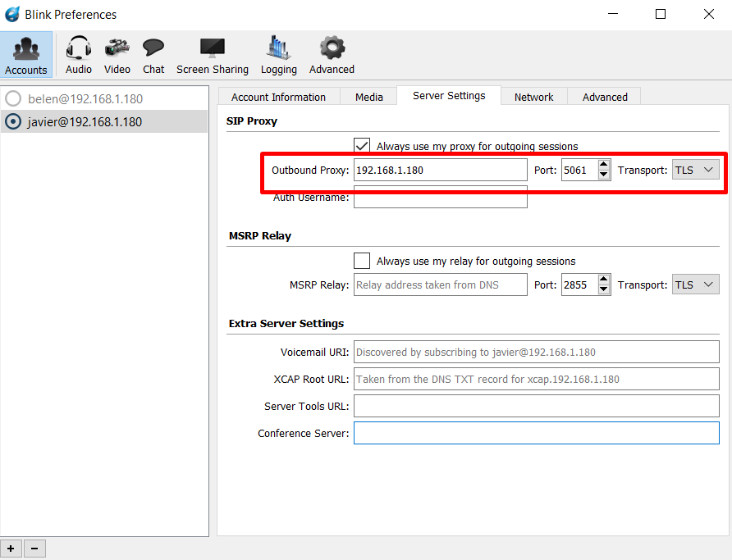Click the MSRP Relay address field

[440, 285]
